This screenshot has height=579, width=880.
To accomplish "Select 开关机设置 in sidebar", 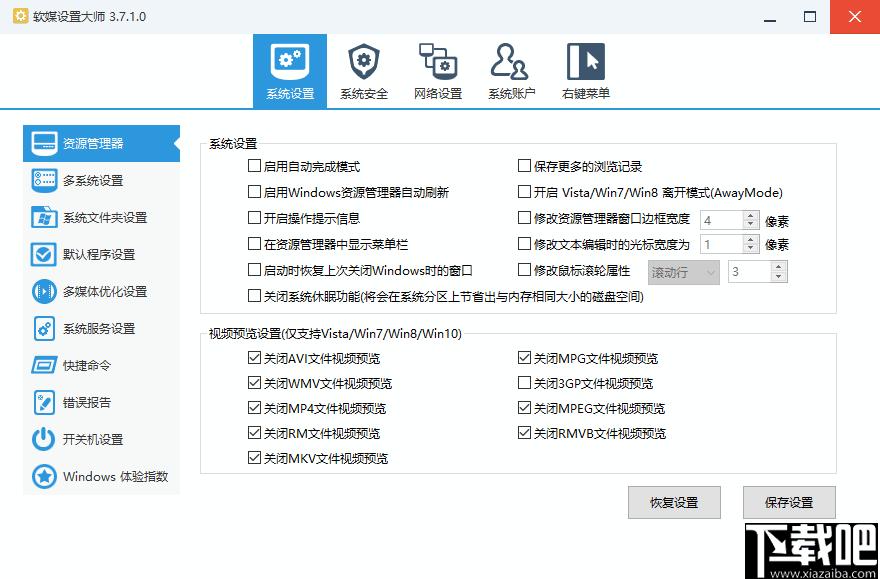I will 102,440.
